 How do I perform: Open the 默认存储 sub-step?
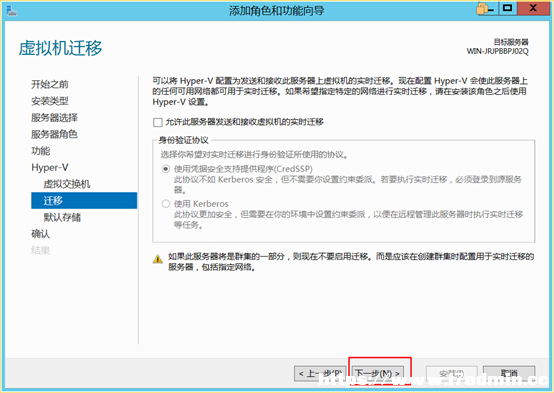click(x=62, y=217)
